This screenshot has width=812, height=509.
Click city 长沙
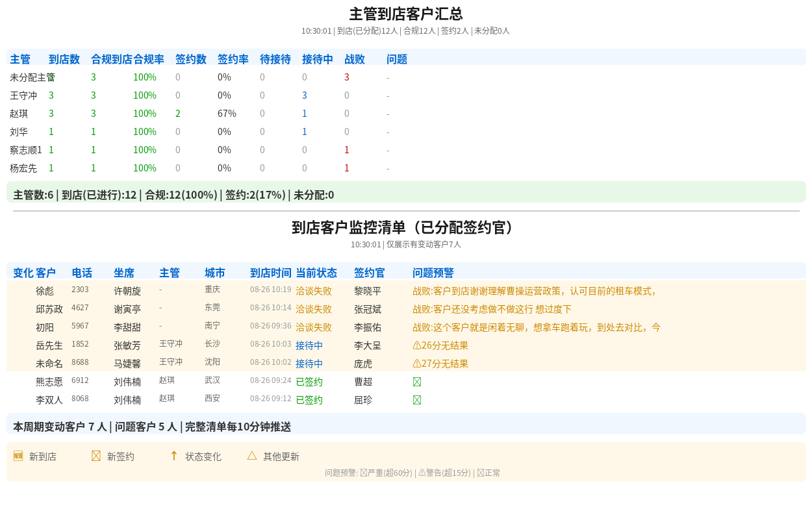212,343
